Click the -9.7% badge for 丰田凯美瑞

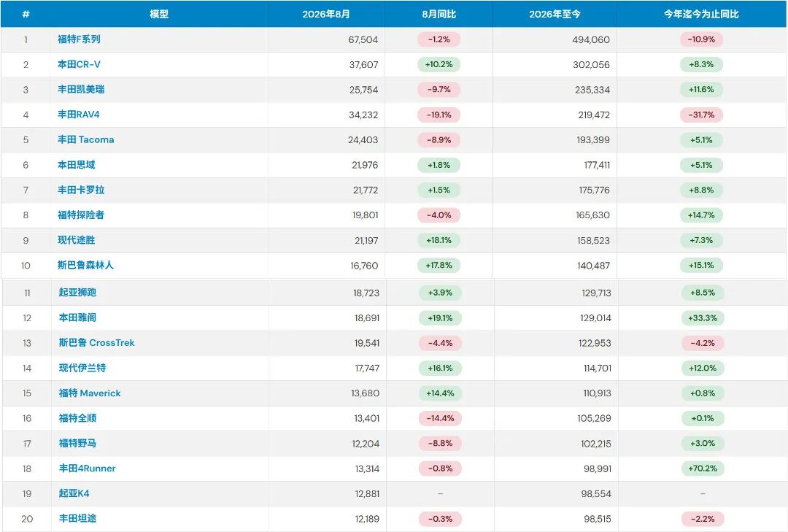pyautogui.click(x=439, y=90)
